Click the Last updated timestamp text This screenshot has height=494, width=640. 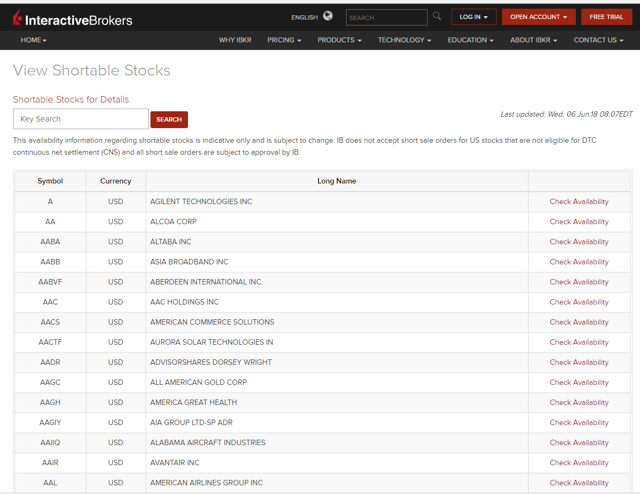[x=567, y=114]
